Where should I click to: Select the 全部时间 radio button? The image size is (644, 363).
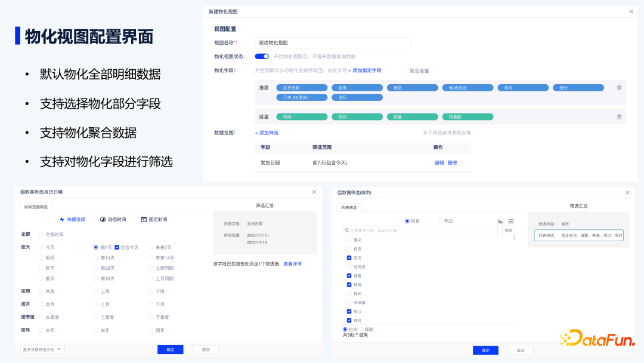[41, 234]
